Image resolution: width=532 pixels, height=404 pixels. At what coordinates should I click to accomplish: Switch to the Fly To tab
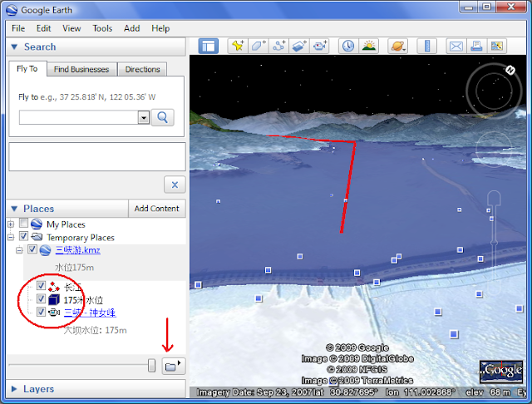coord(27,69)
